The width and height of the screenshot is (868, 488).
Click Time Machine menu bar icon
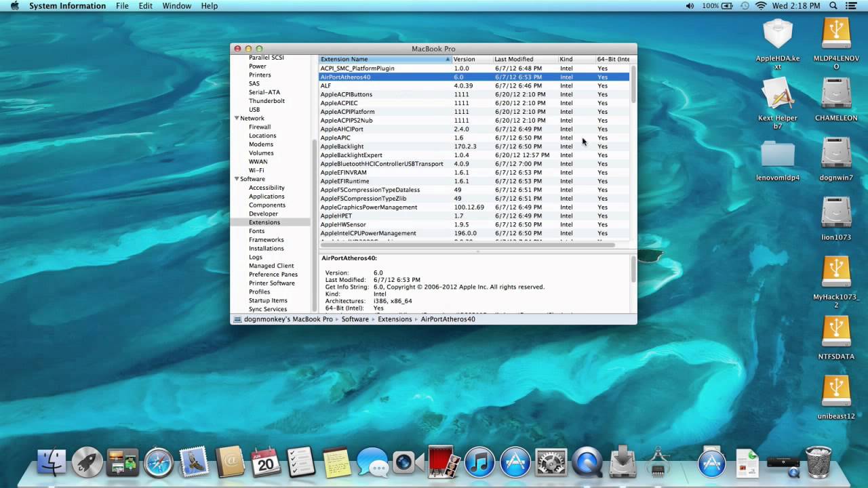tap(745, 6)
